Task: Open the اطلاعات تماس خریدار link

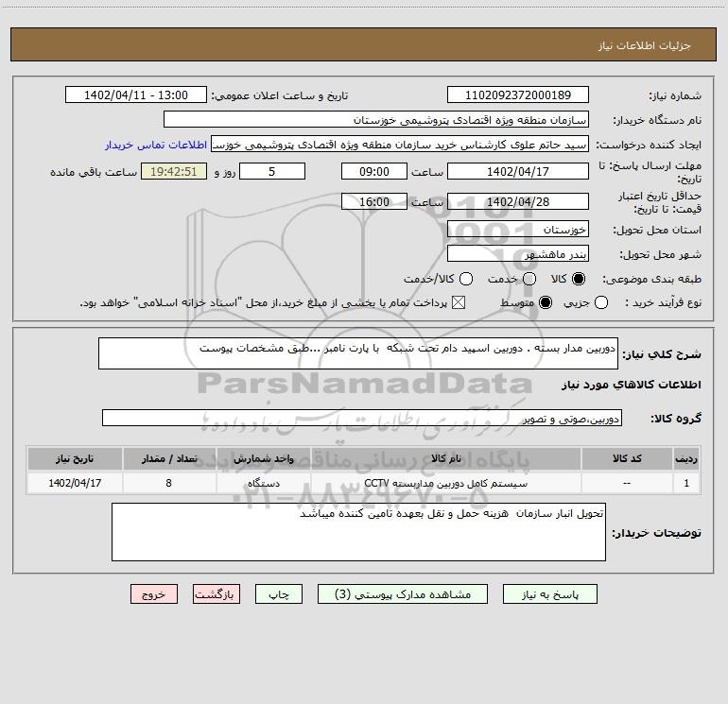Action: tap(156, 145)
